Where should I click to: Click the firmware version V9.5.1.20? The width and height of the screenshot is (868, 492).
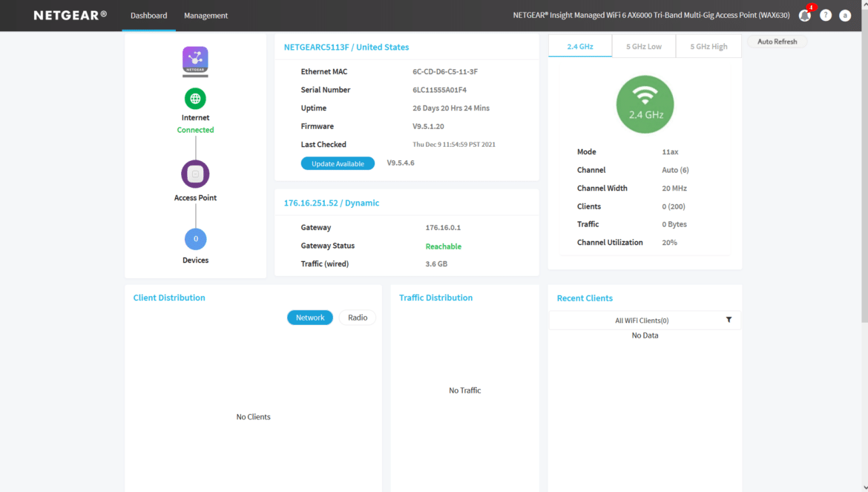click(x=429, y=126)
